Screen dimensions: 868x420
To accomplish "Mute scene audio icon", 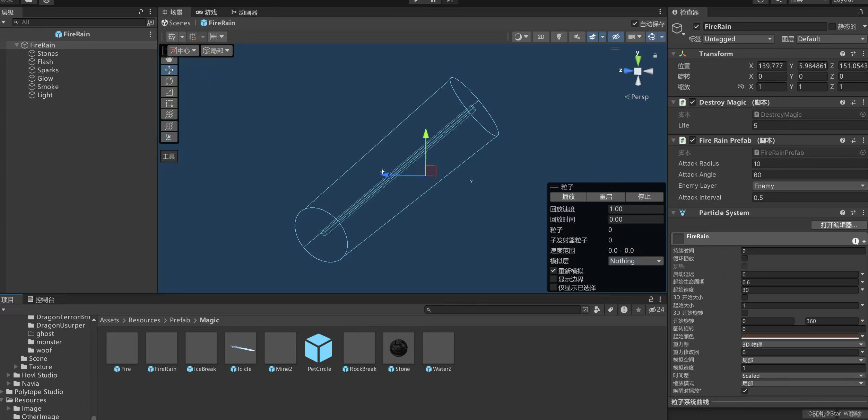I will pyautogui.click(x=577, y=37).
